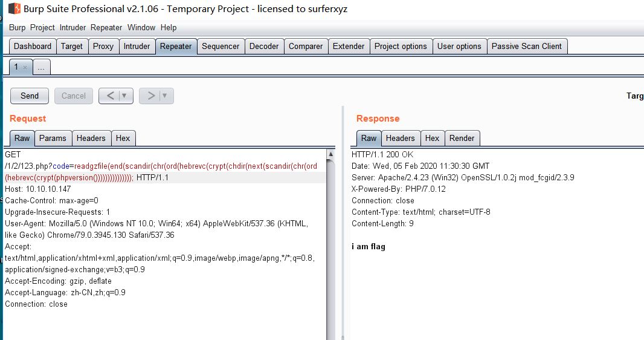Click the Host: 10.10.10.147 header line
The height and width of the screenshot is (340, 644).
[38, 189]
